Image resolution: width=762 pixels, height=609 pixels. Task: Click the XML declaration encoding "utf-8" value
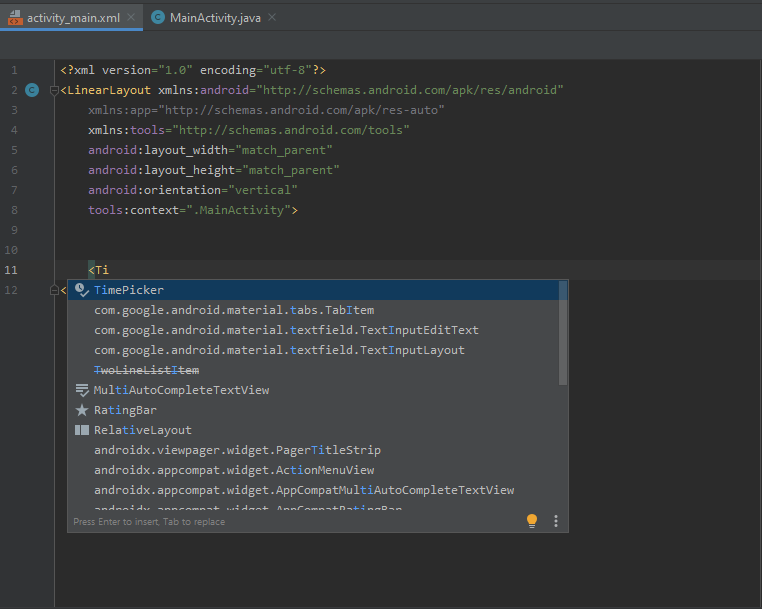(288, 70)
